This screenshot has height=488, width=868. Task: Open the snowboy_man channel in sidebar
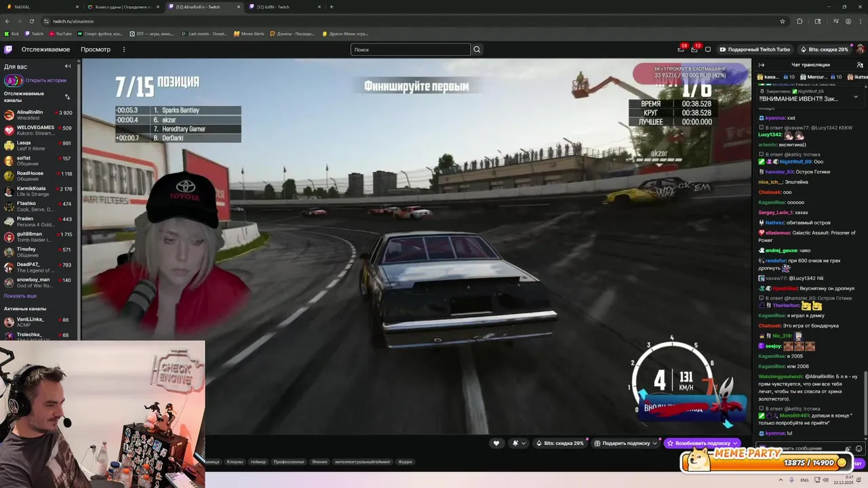[x=39, y=282]
